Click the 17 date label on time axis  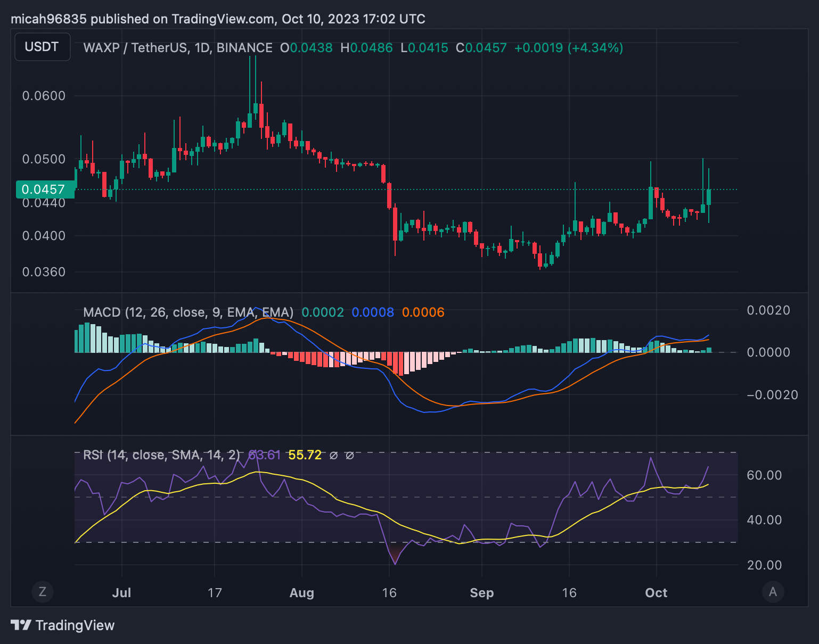point(215,593)
